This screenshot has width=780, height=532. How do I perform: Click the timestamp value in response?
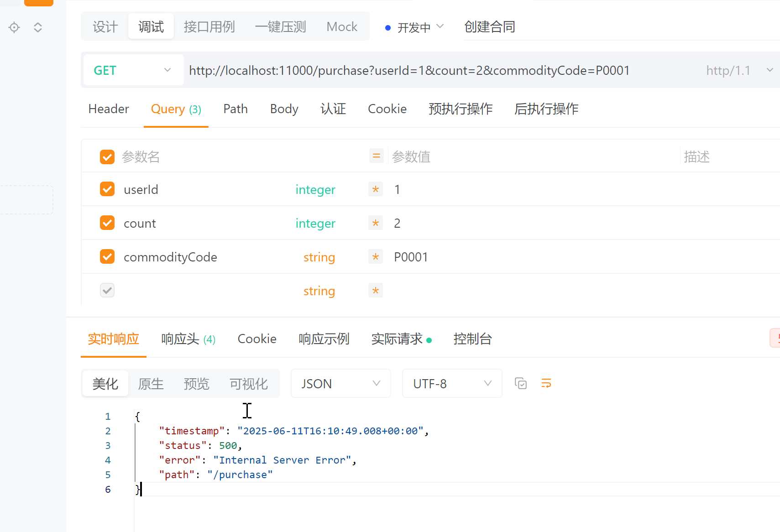(x=330, y=431)
